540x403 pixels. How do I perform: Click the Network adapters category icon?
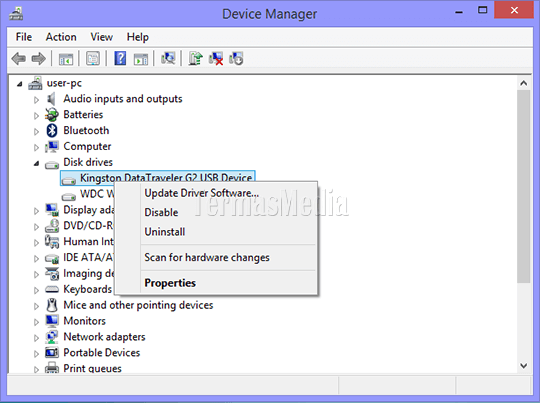click(52, 337)
